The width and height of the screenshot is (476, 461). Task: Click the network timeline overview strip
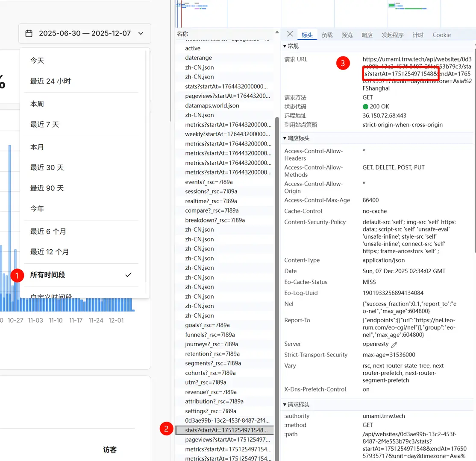coord(325,13)
